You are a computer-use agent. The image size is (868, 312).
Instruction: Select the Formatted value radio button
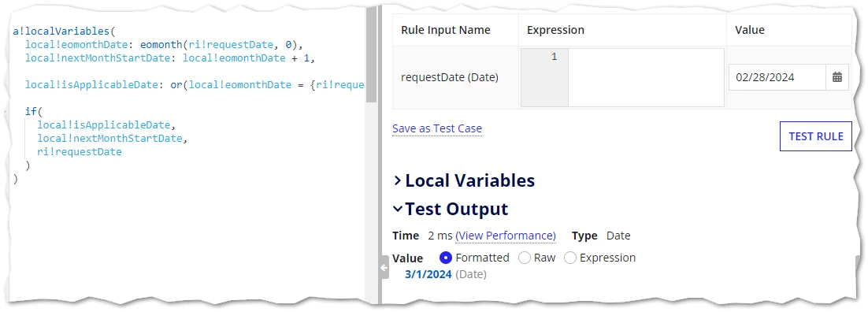tap(446, 258)
